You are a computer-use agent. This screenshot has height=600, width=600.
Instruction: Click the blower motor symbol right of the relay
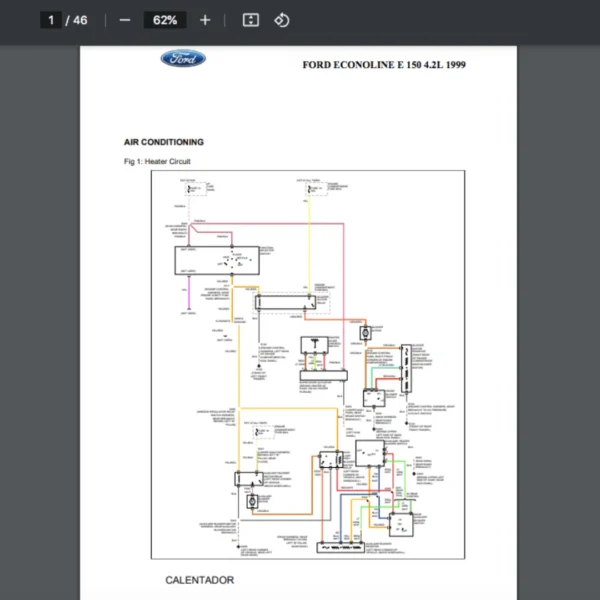click(367, 331)
